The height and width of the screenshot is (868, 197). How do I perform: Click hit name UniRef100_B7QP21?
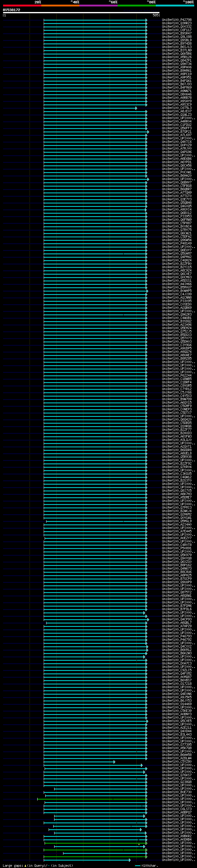point(177,132)
